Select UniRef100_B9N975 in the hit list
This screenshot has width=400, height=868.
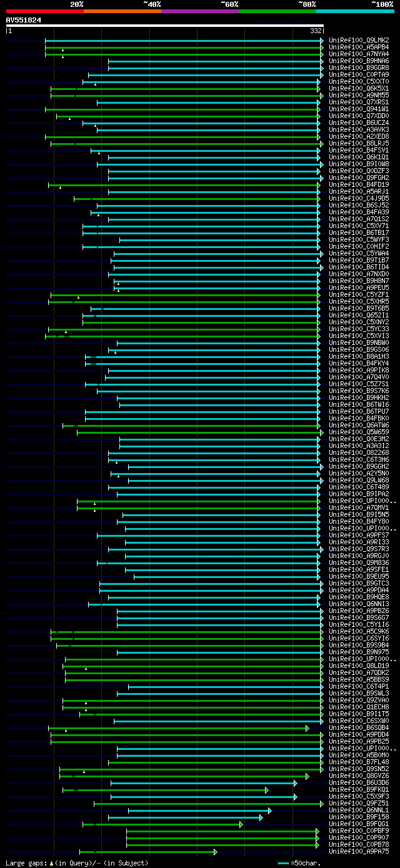(x=359, y=652)
